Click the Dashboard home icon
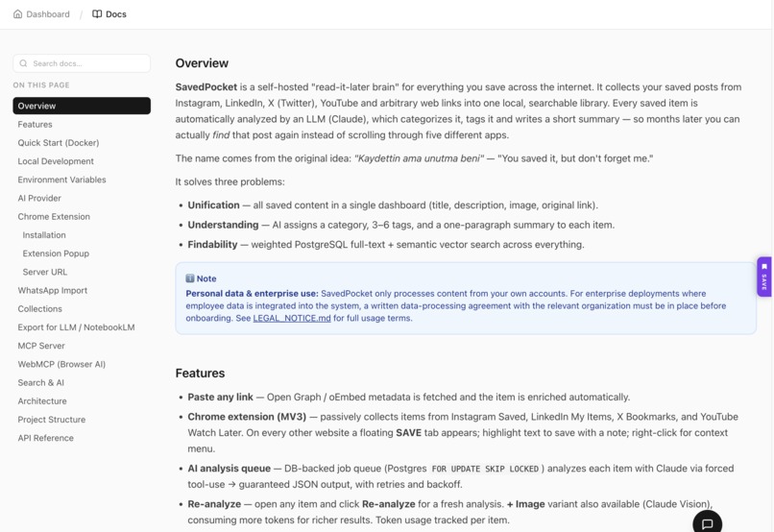 [x=18, y=13]
